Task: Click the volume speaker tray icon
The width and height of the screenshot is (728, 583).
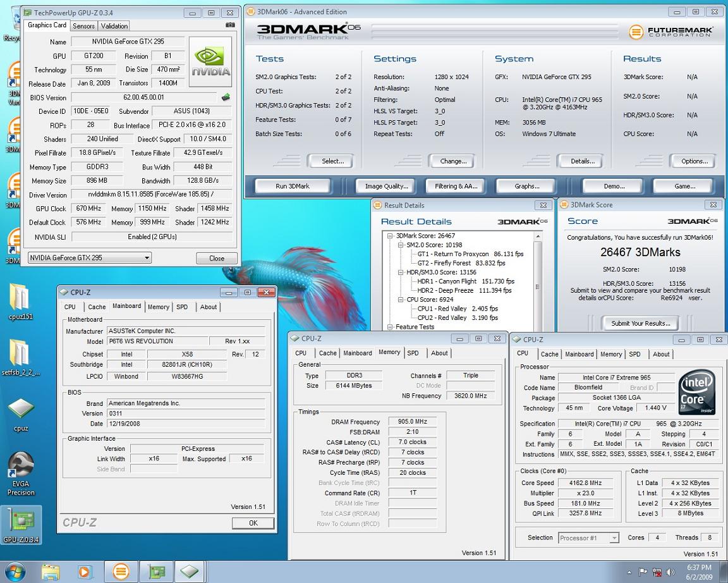Action: [670, 572]
